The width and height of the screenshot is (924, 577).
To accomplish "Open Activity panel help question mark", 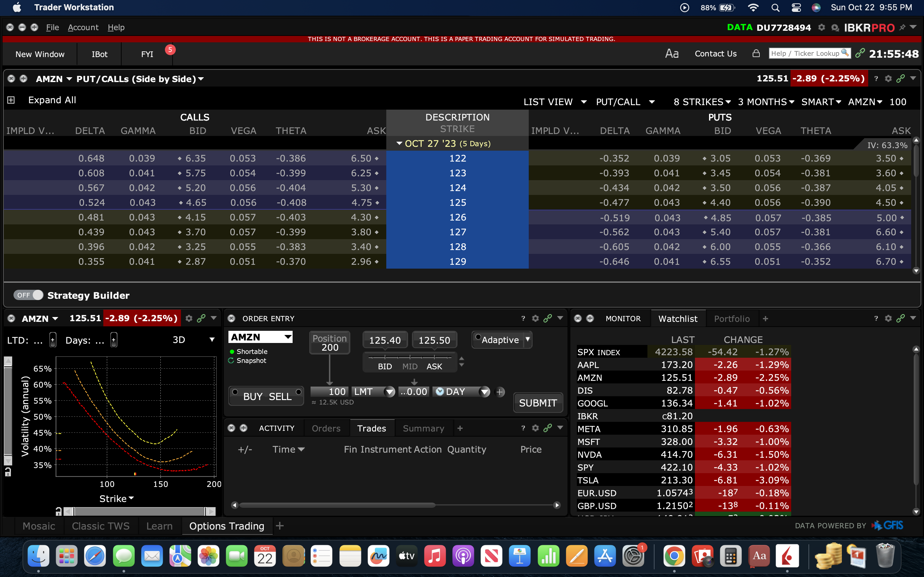I will click(523, 428).
